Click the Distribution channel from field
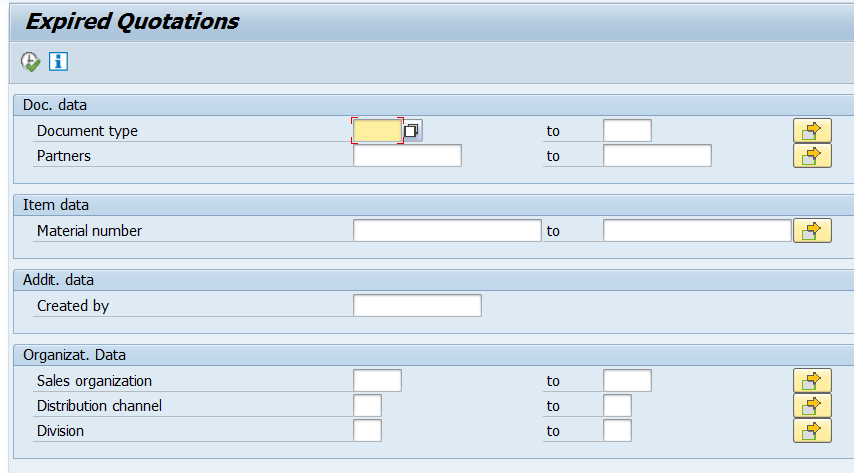The width and height of the screenshot is (854, 473). 367,406
